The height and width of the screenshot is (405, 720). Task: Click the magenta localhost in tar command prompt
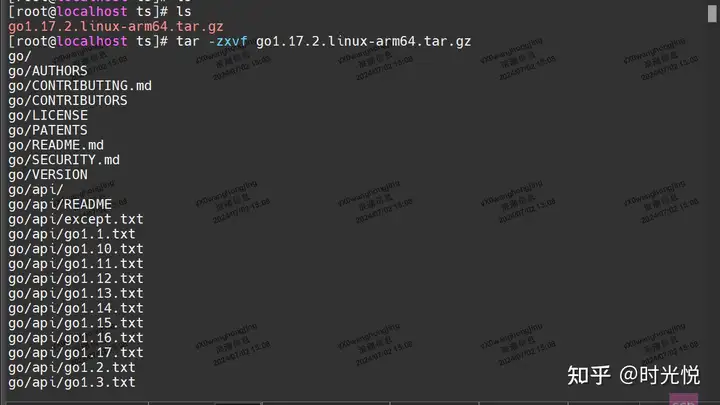(92, 41)
